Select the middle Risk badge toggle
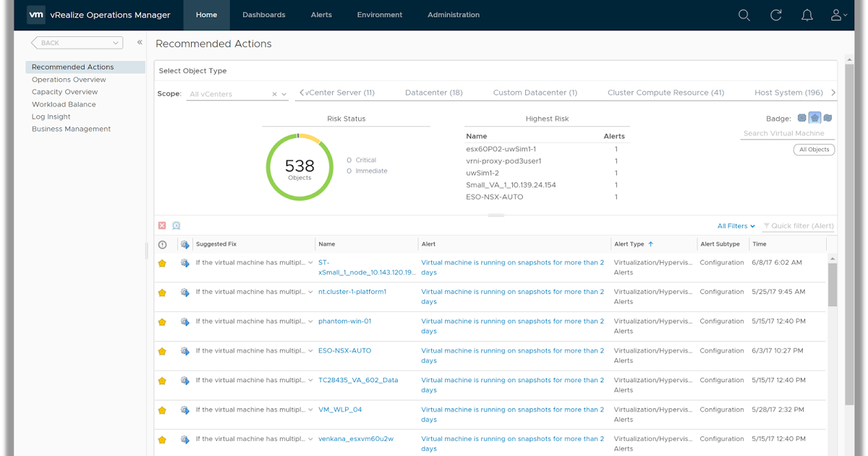This screenshot has width=868, height=456. coord(814,118)
